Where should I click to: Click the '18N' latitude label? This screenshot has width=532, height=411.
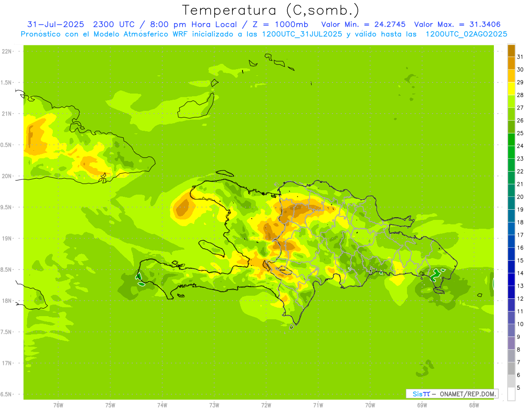[7, 301]
